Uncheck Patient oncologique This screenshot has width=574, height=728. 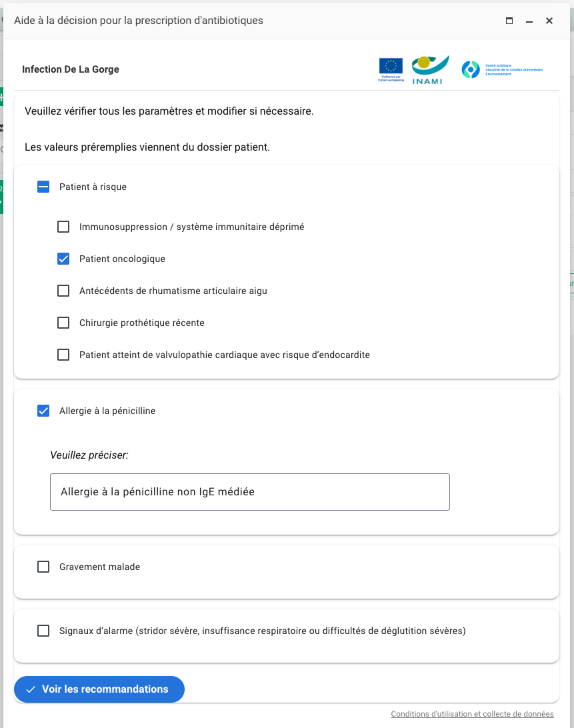coord(63,259)
